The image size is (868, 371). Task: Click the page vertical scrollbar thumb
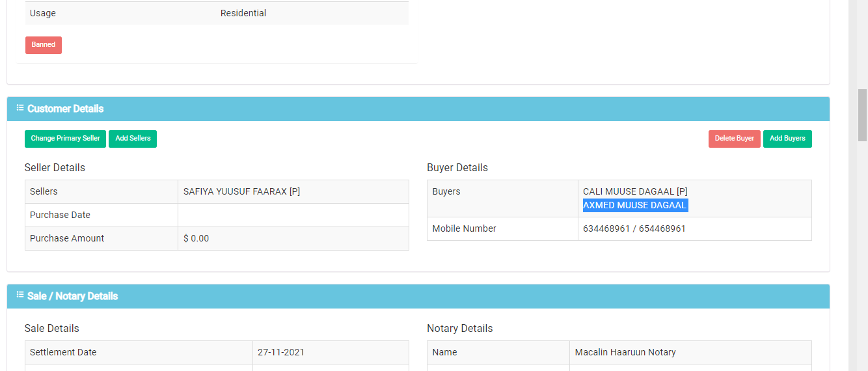(863, 115)
